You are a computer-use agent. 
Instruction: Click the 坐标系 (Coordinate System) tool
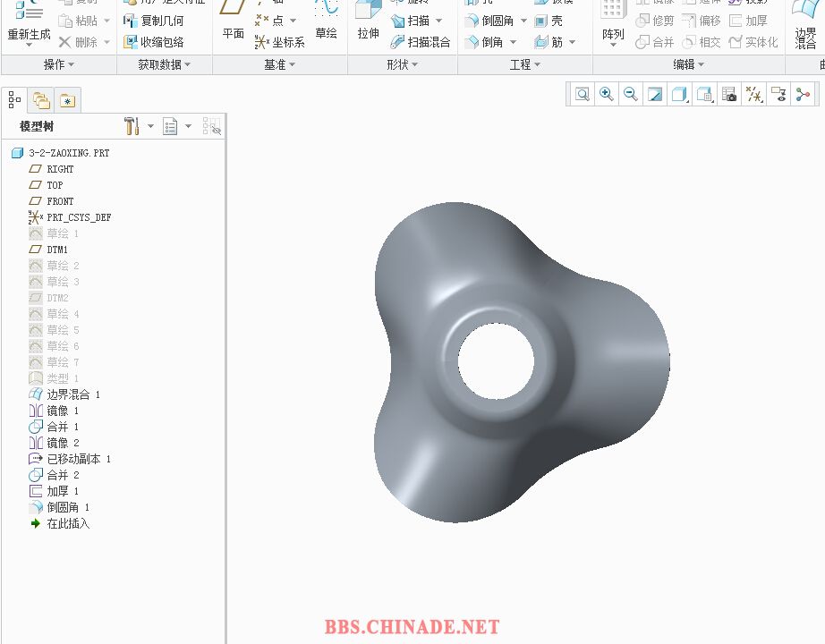(x=279, y=42)
